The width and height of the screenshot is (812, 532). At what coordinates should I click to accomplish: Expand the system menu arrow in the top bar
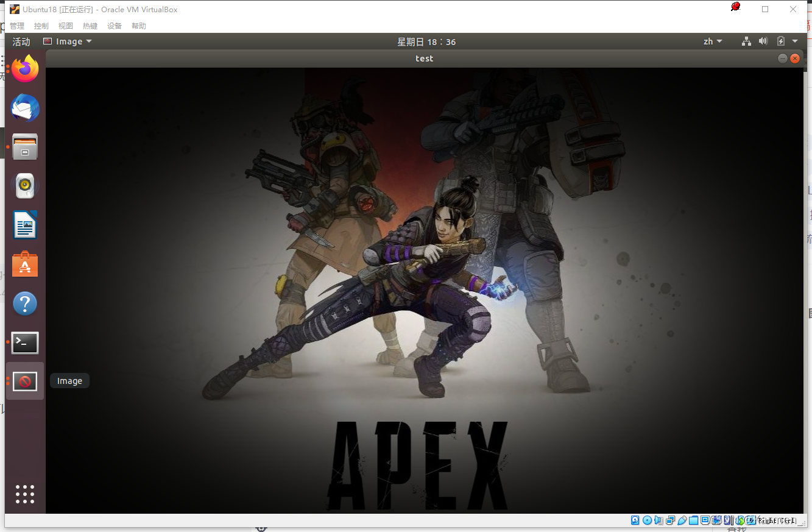[x=795, y=41]
